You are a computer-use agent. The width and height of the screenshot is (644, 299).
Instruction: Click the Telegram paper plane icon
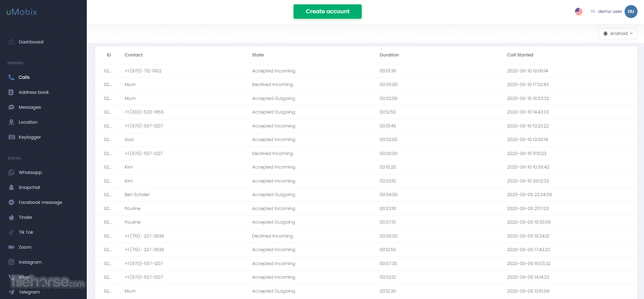tap(11, 292)
